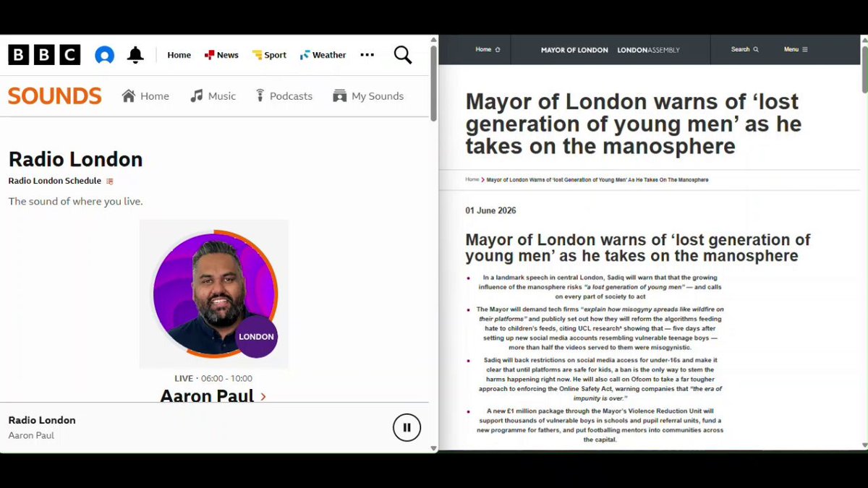
Task: Go to Home on the London.gov header
Action: point(488,50)
